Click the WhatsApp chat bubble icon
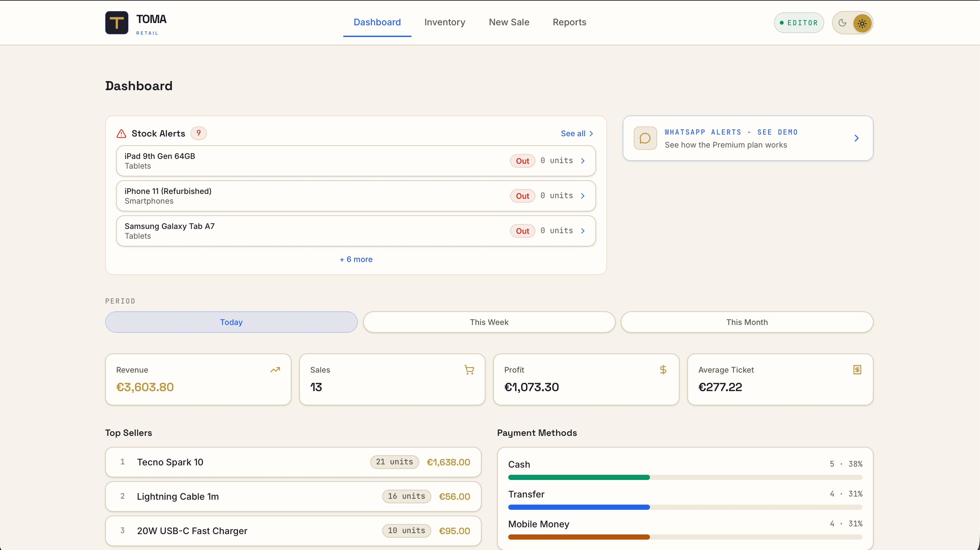Viewport: 980px width, 550px height. click(645, 138)
